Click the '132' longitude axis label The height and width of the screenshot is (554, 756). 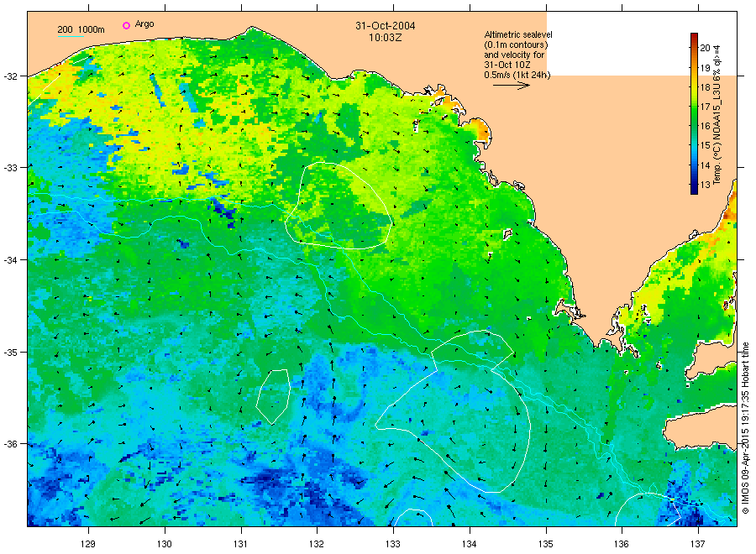317,544
